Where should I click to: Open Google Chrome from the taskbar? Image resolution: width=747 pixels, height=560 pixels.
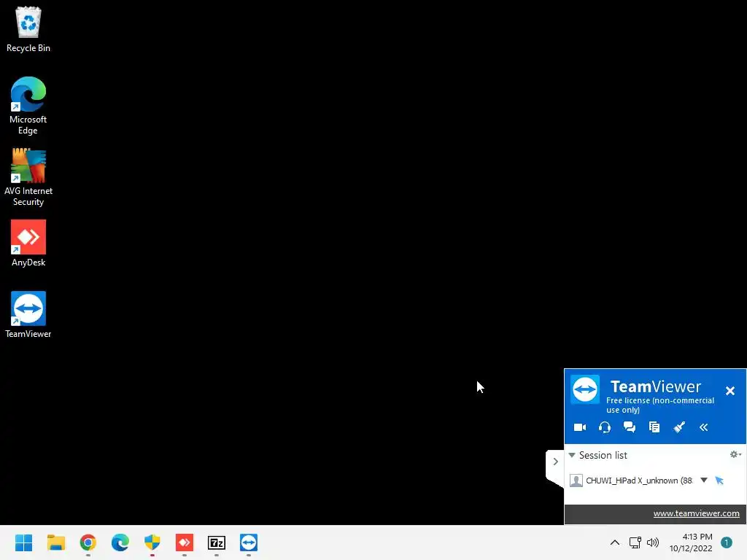[88, 542]
